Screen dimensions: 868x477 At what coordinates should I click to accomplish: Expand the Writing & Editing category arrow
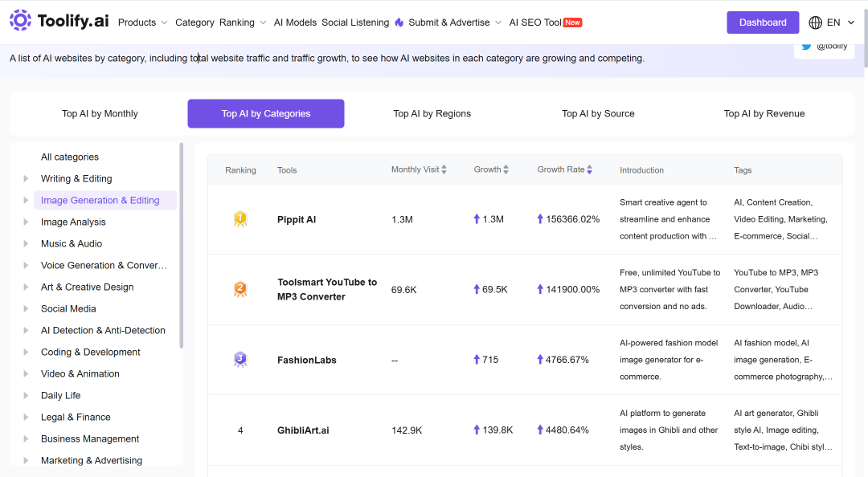click(x=26, y=179)
